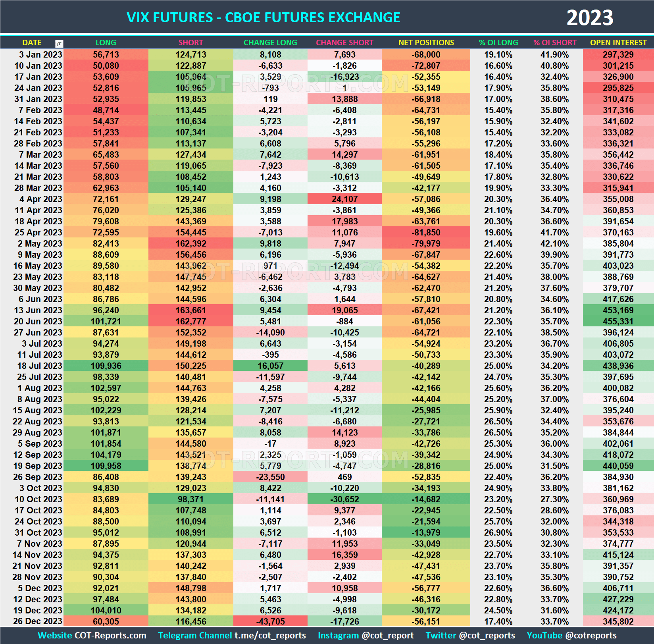This screenshot has height=644, width=654.
Task: Click the filter icon beside DATE header
Action: (59, 43)
